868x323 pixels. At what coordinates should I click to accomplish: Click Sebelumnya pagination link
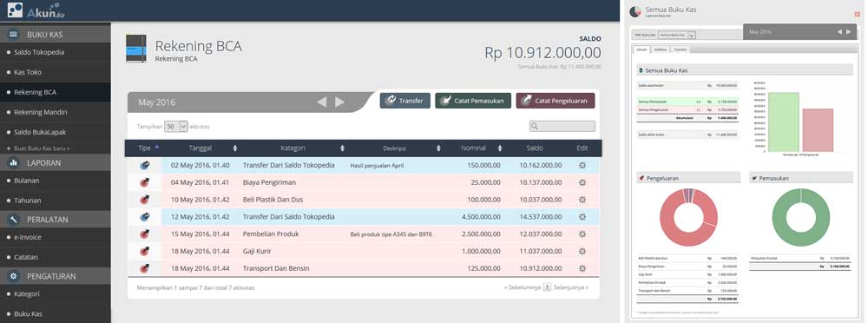pos(522,287)
